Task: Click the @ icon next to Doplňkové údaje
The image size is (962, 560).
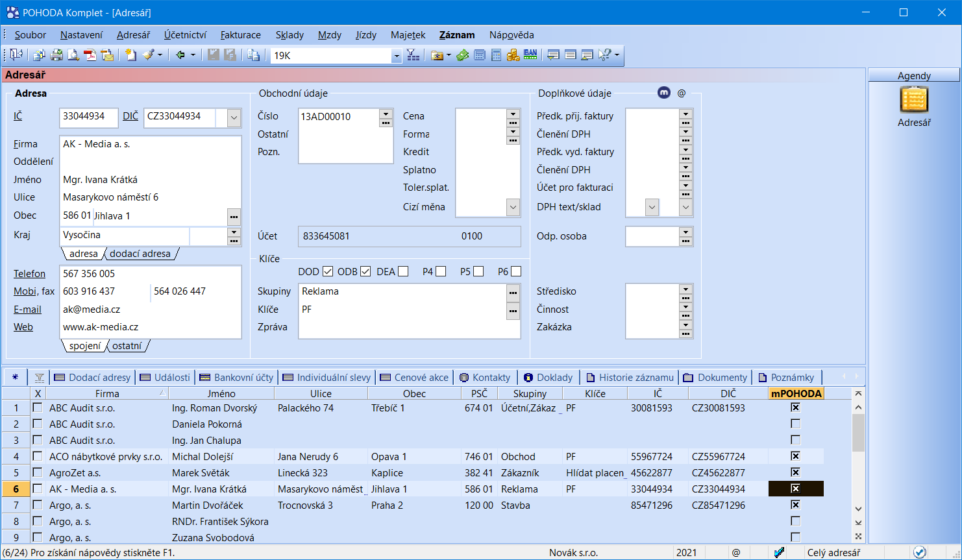Action: point(682,93)
